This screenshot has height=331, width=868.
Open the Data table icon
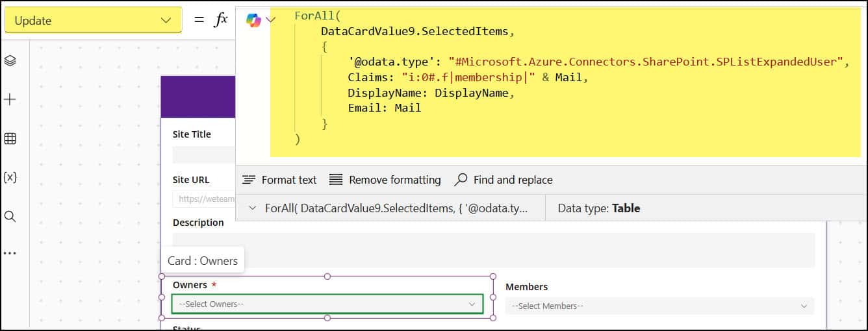[x=10, y=138]
